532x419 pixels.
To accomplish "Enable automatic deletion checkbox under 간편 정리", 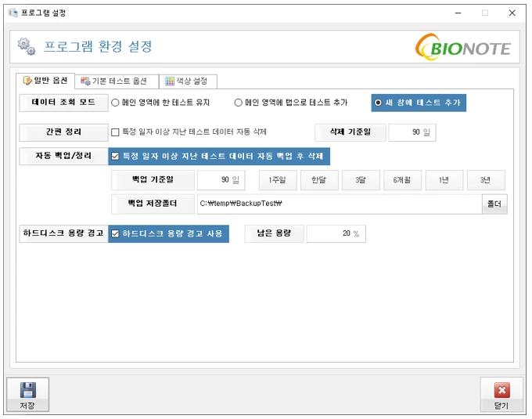I will pos(115,132).
